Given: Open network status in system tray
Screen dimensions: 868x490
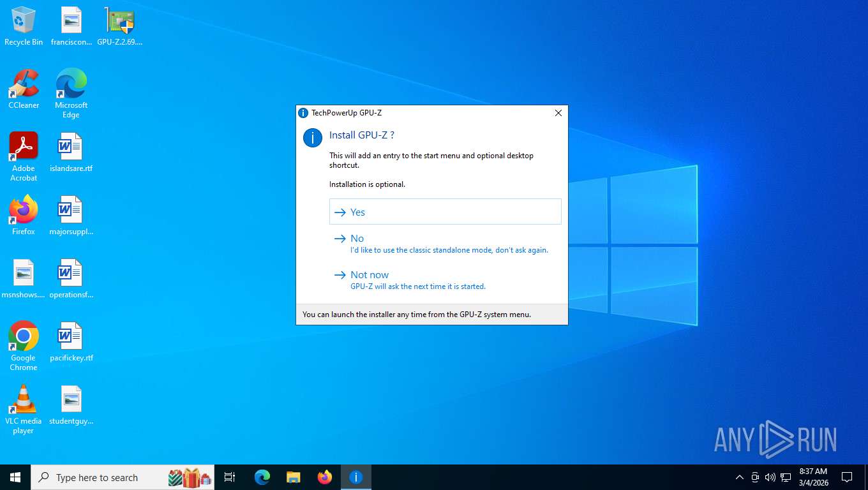Looking at the screenshot, I should pos(786,477).
